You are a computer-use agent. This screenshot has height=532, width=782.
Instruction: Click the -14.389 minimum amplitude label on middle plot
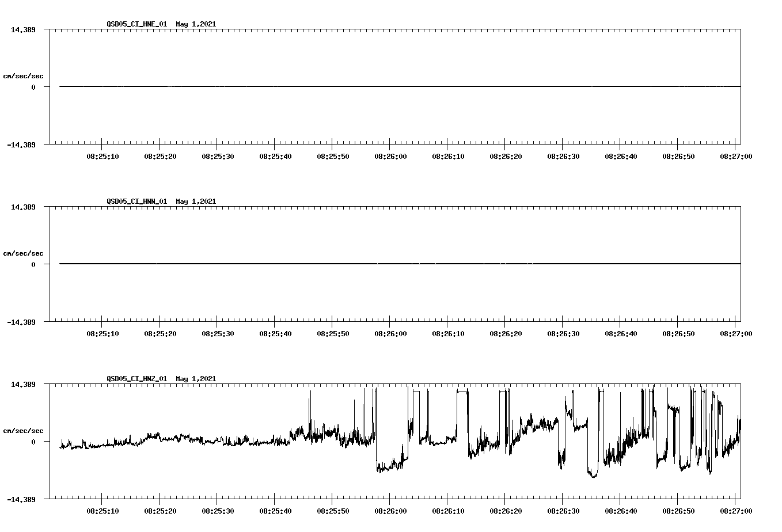coord(21,323)
